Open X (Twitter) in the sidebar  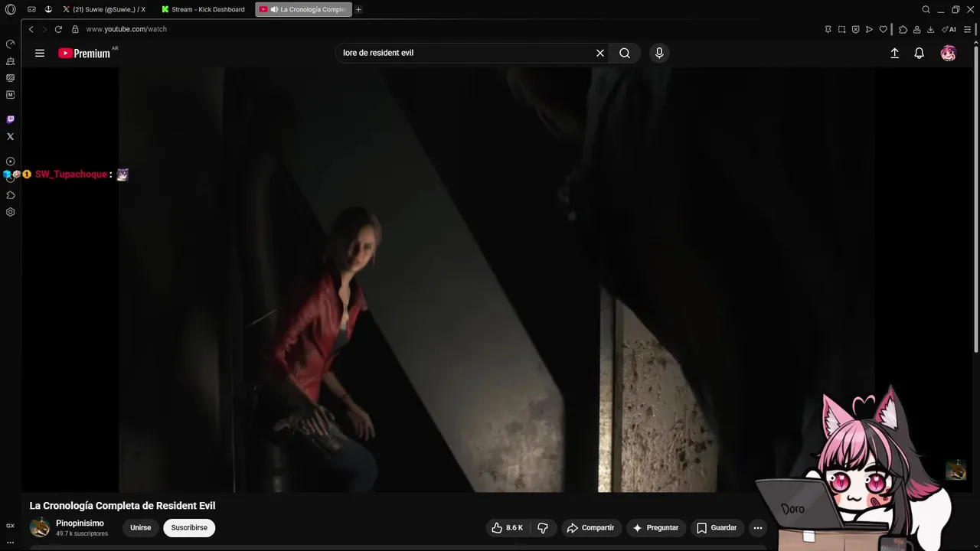(10, 136)
